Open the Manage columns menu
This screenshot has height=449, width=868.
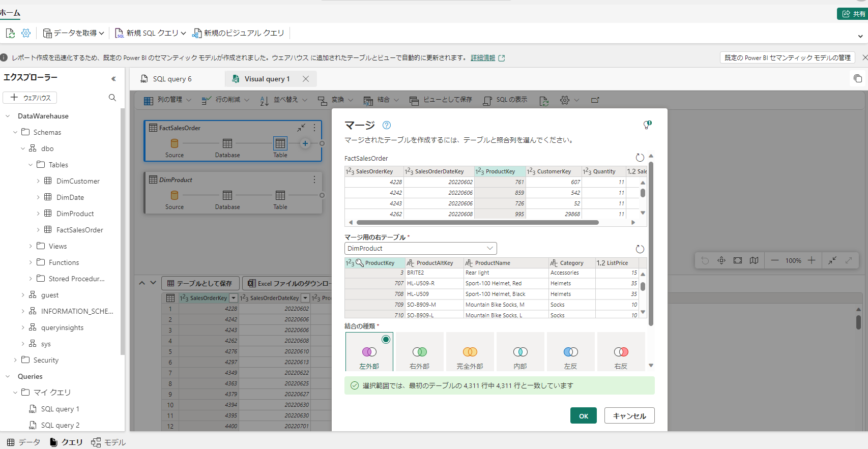pos(167,100)
